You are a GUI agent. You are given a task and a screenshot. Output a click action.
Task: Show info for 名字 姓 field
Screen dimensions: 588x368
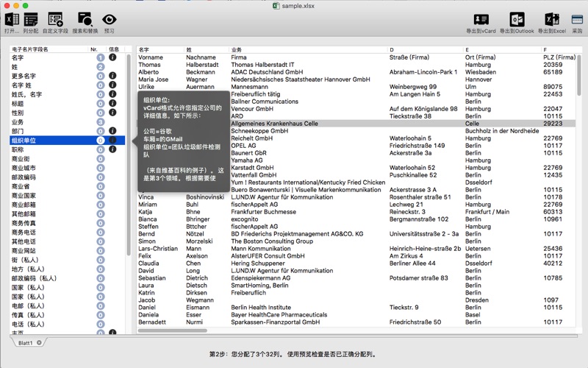click(112, 85)
